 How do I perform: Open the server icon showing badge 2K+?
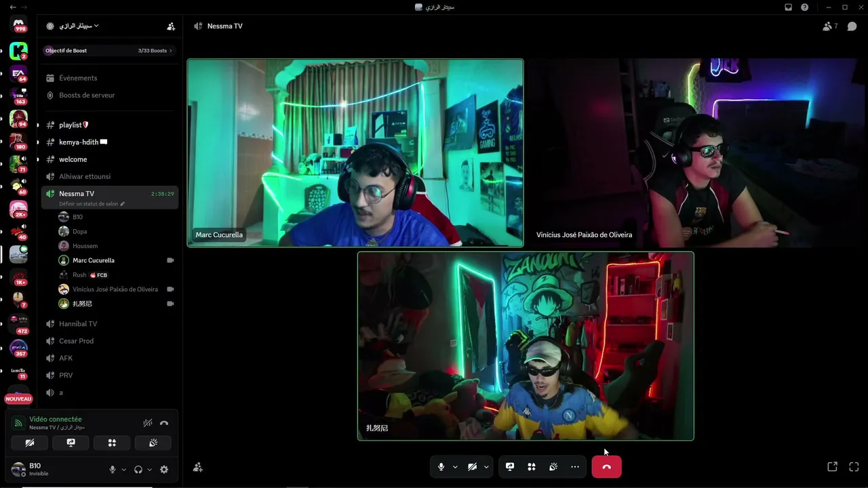tap(19, 209)
